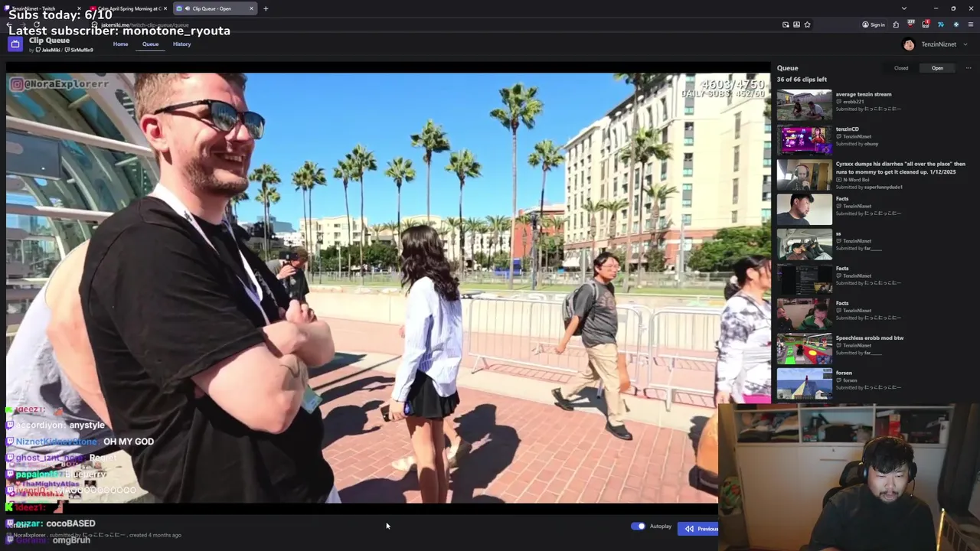
Task: Click the extension icon with 277 badge
Action: click(911, 24)
